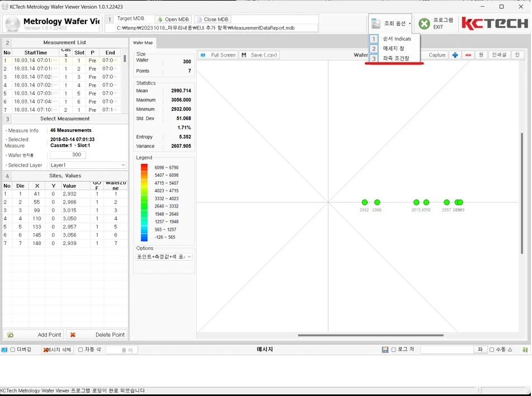Click the wafer point labeled 2932

[365, 202]
